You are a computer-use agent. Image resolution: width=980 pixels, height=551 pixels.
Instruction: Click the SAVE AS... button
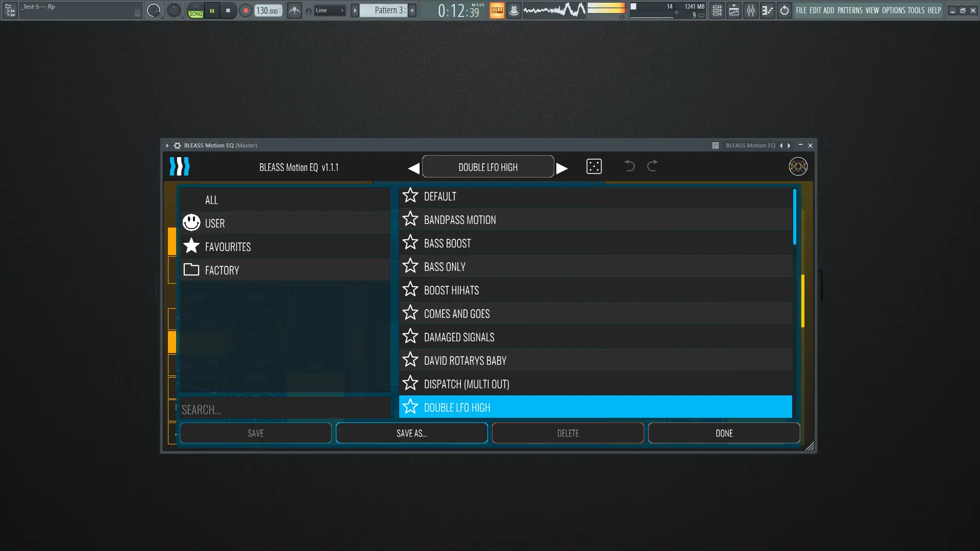click(x=411, y=433)
